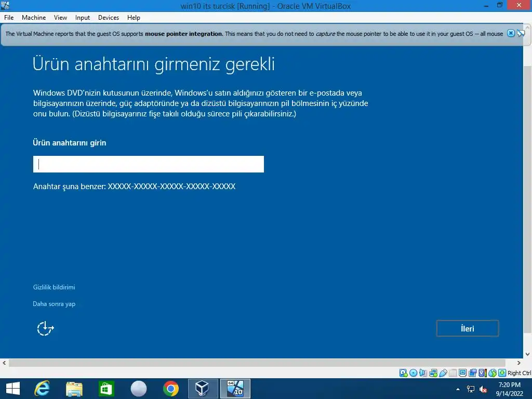Click the horizontal scrollbar right arrow
Image resolution: width=532 pixels, height=399 pixels.
coord(519,363)
